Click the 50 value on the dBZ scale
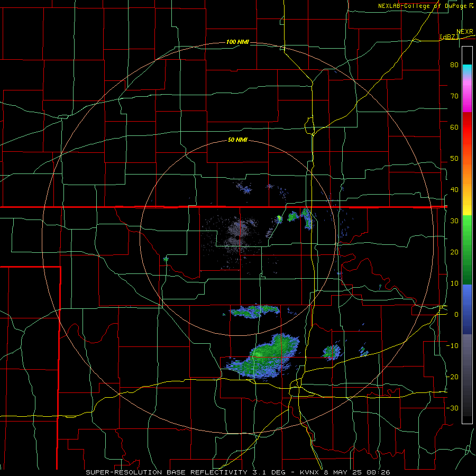The height and width of the screenshot is (476, 476). (454, 159)
